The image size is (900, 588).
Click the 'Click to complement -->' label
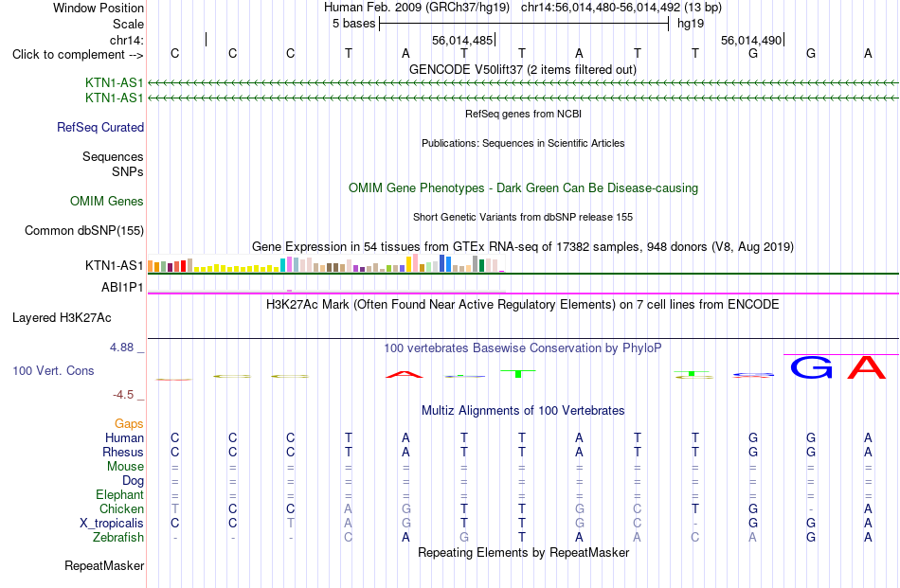(x=78, y=55)
